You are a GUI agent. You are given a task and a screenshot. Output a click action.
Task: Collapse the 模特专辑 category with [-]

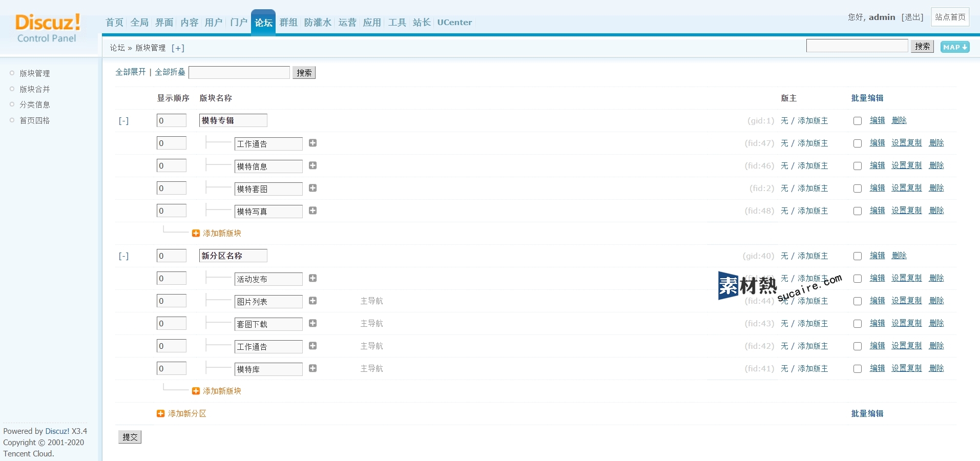pyautogui.click(x=123, y=121)
